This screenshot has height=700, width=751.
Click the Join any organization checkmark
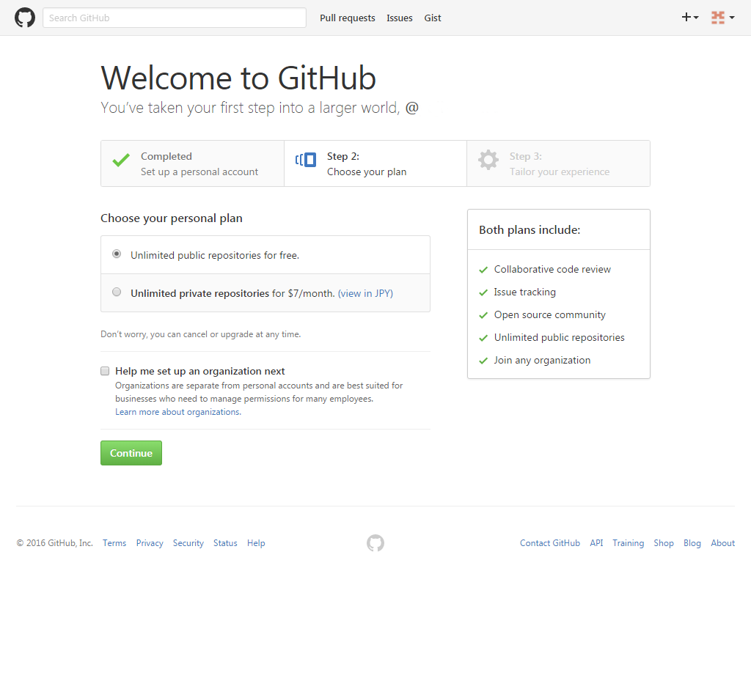click(483, 361)
